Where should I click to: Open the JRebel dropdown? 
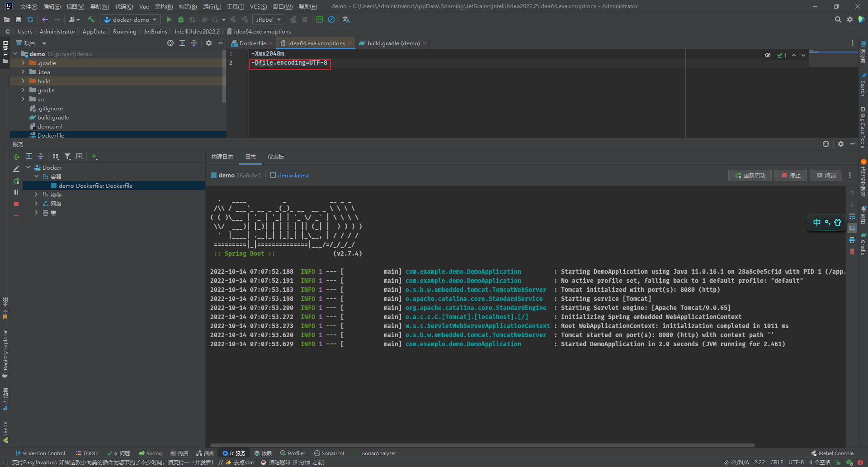click(x=269, y=19)
